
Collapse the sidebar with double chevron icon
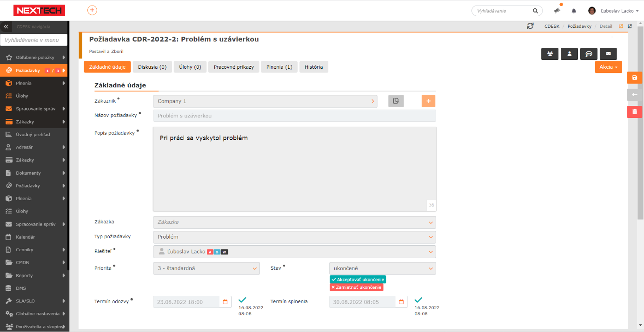6,27
